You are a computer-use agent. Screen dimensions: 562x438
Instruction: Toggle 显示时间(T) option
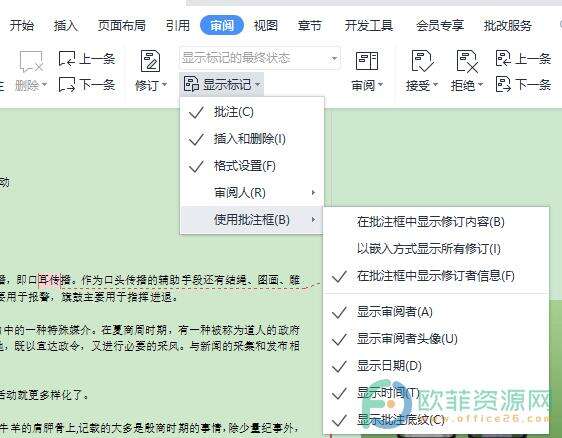tap(436, 393)
